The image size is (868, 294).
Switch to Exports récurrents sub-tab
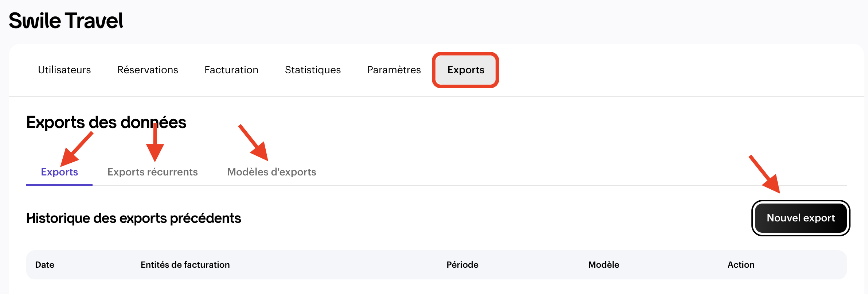[152, 172]
